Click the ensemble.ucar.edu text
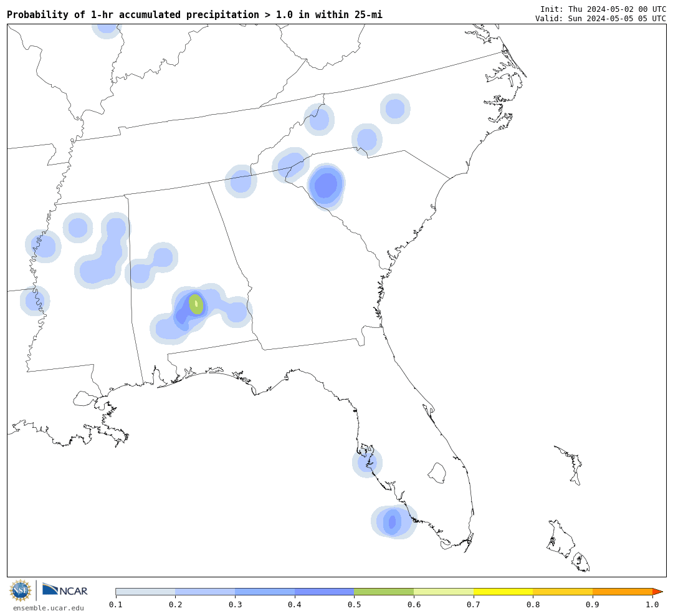The image size is (673, 616). [x=49, y=608]
